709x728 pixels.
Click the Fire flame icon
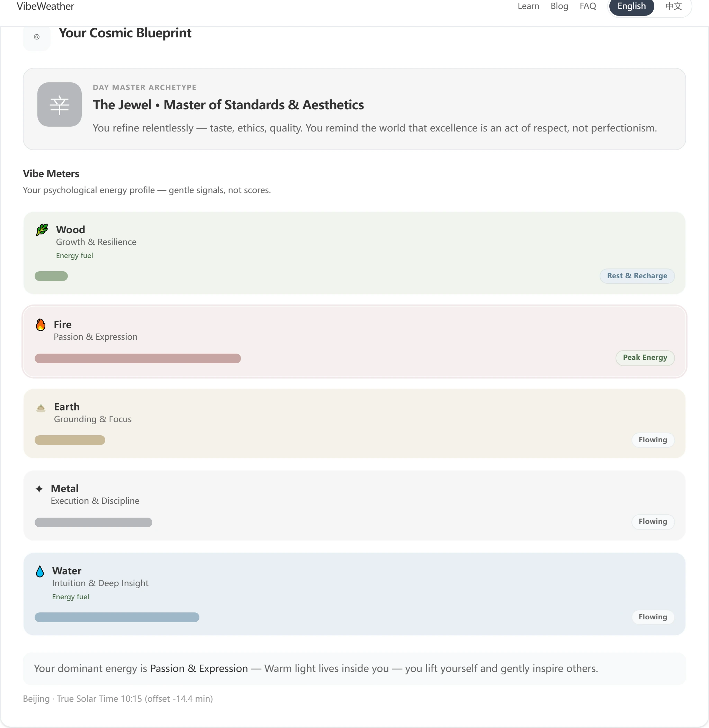pyautogui.click(x=41, y=325)
